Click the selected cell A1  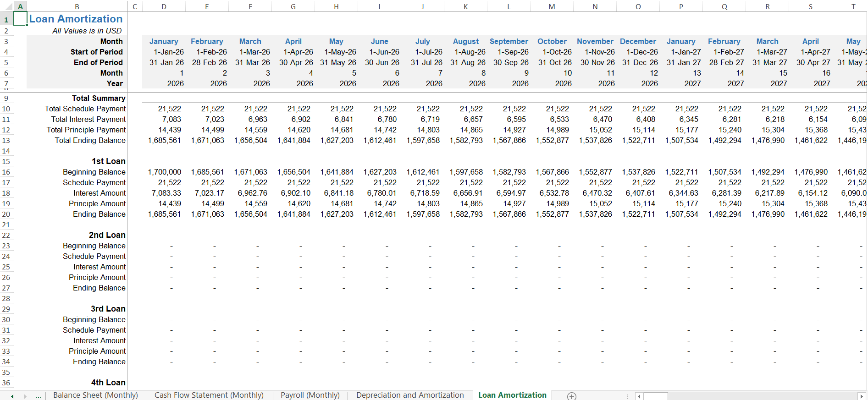20,19
